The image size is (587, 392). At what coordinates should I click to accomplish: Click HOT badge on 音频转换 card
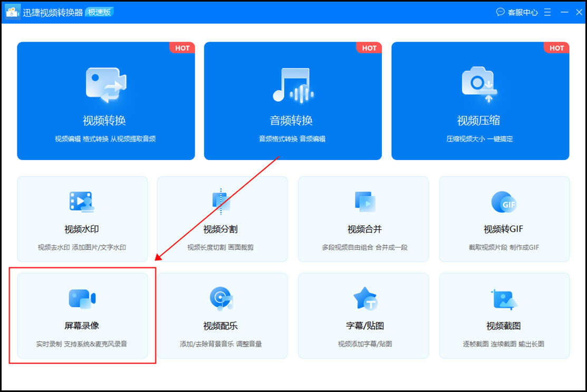click(369, 48)
